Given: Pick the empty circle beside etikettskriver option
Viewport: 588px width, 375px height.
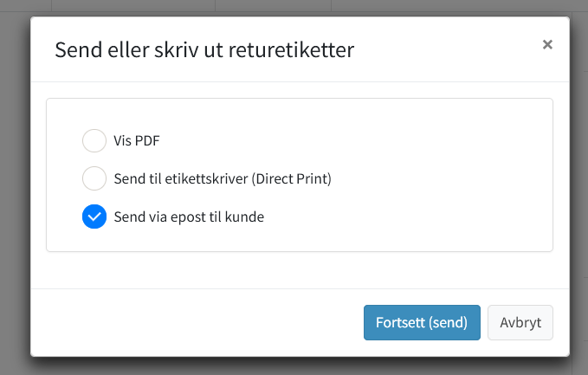Looking at the screenshot, I should click(94, 179).
